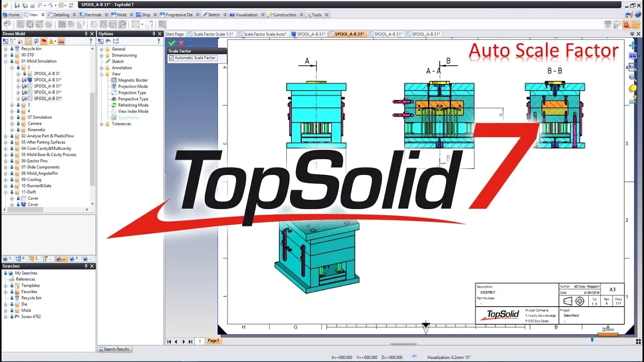The width and height of the screenshot is (644, 362).
Task: Confirm Scale Factor with the green checkmark
Action: [x=172, y=44]
